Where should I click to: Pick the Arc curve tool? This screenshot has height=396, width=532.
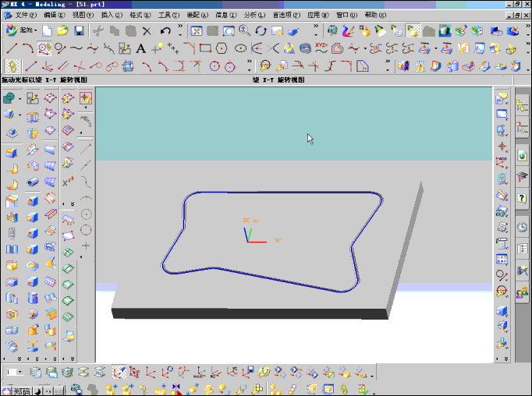[28, 48]
